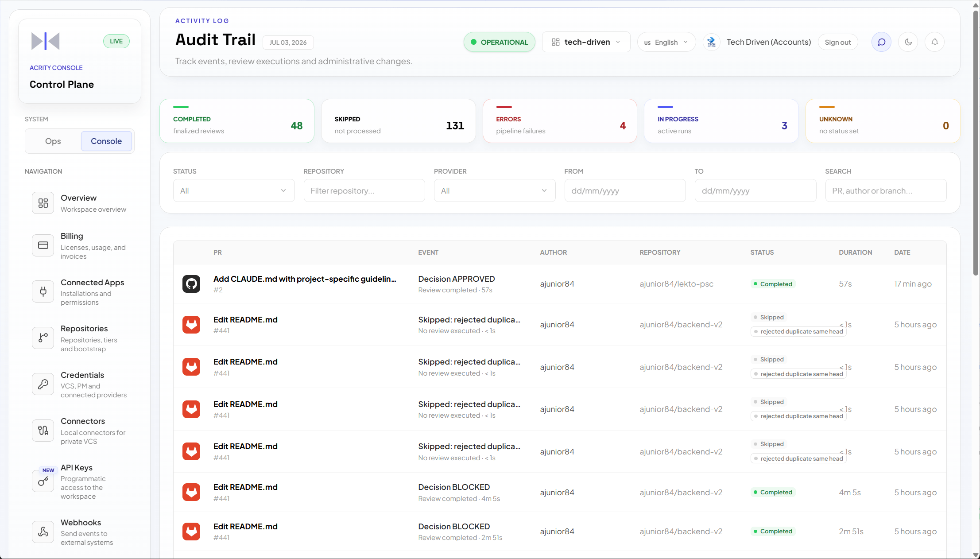Screen dimensions: 980x559
Task: Click the Billing card icon
Action: (43, 245)
